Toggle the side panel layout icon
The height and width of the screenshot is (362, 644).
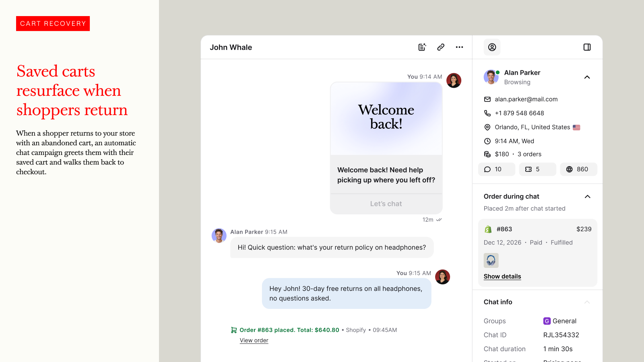[587, 47]
